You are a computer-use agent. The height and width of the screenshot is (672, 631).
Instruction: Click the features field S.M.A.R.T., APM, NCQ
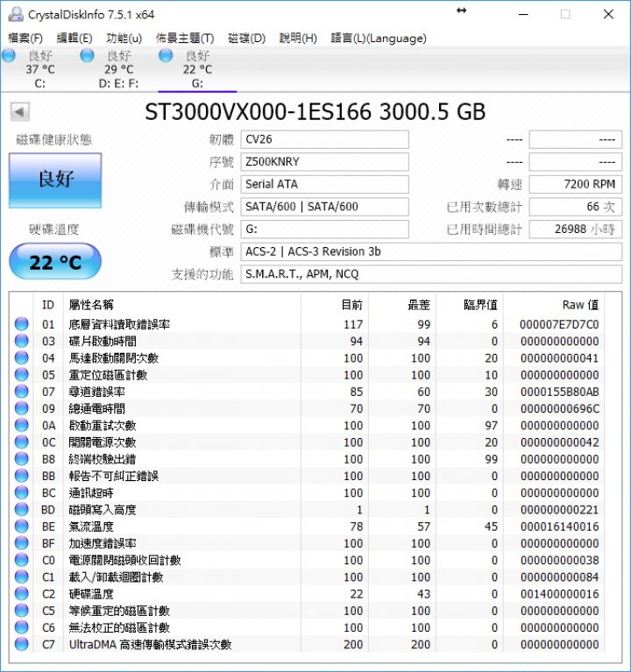click(x=431, y=274)
